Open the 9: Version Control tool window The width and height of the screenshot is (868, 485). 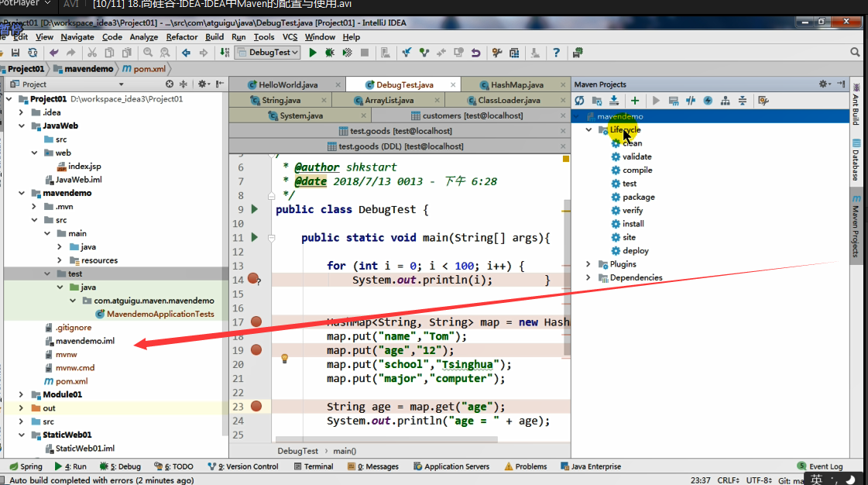(x=243, y=466)
